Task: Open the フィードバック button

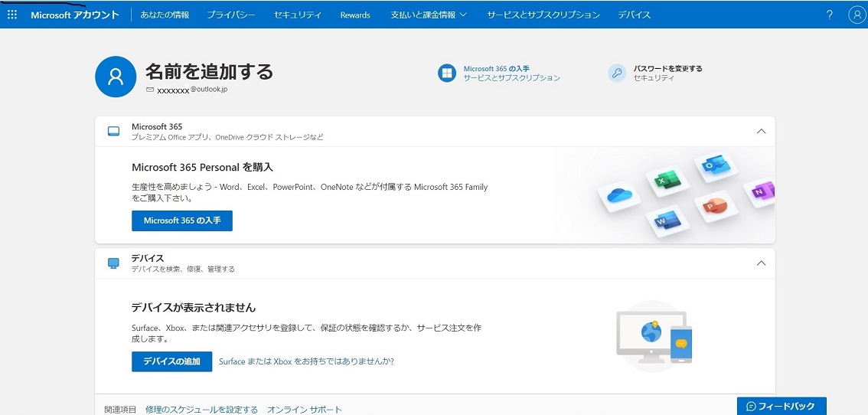Action: (782, 406)
